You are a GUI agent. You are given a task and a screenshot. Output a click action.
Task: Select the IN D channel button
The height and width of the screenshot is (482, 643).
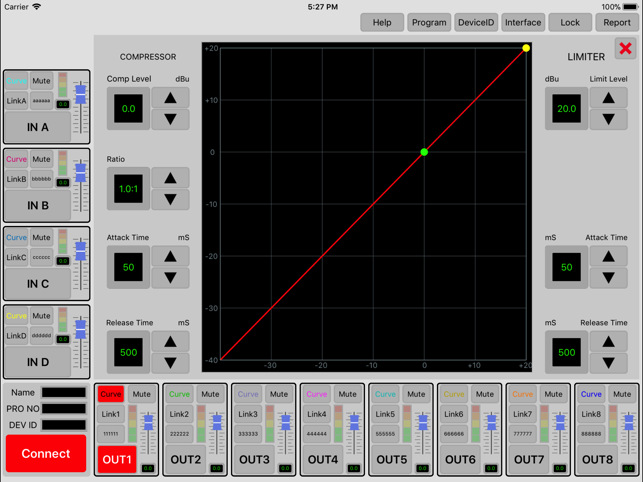(38, 362)
